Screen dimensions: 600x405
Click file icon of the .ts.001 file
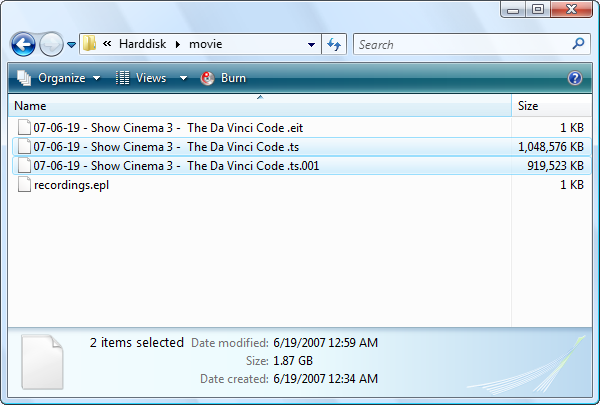coord(24,165)
